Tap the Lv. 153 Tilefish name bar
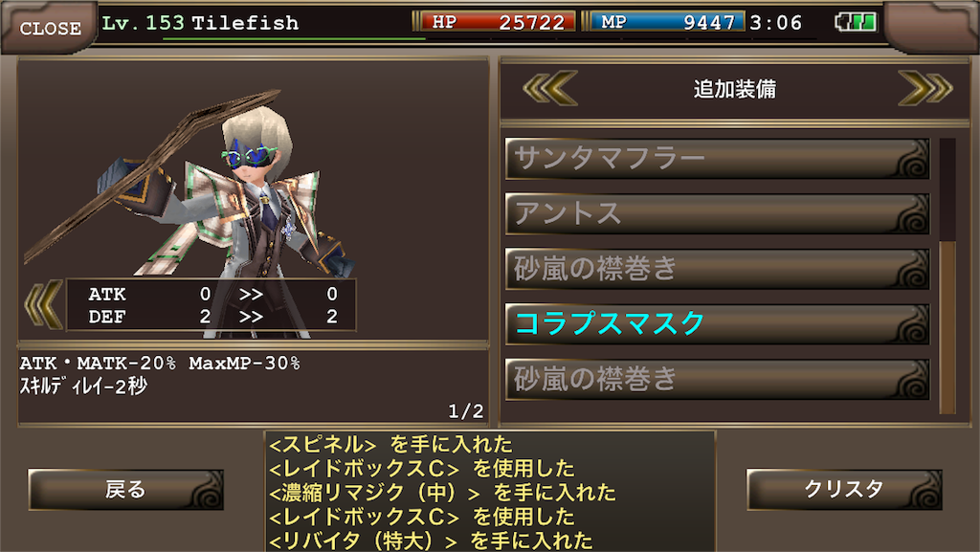The height and width of the screenshot is (552, 980). coord(200,23)
